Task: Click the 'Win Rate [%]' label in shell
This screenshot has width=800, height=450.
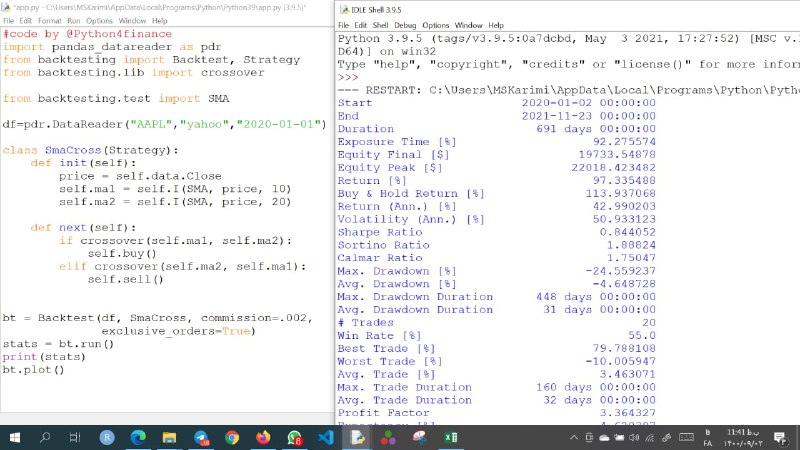Action: coord(379,336)
